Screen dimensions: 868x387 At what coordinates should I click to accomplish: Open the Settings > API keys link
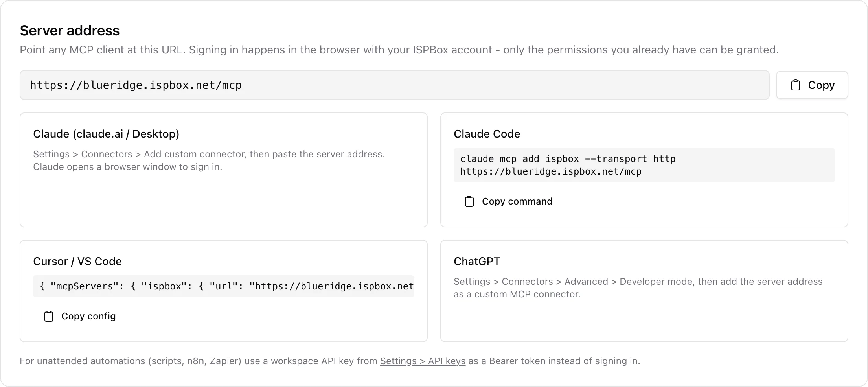coord(423,361)
